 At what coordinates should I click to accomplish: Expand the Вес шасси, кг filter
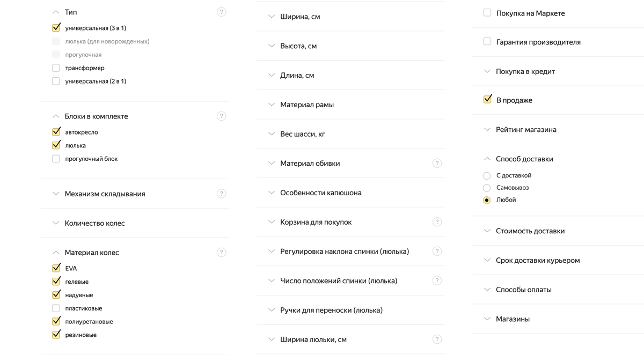click(350, 134)
